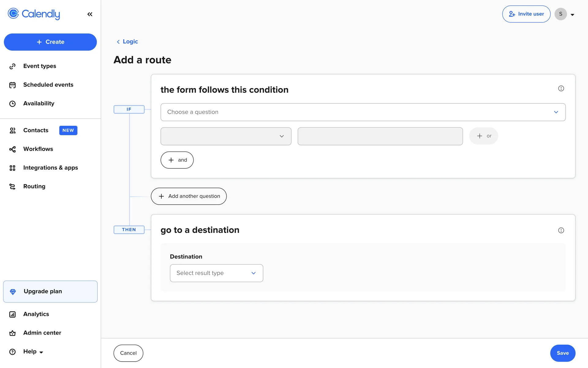Open Scheduled events page
Viewport: 588px width, 368px height.
(x=48, y=85)
